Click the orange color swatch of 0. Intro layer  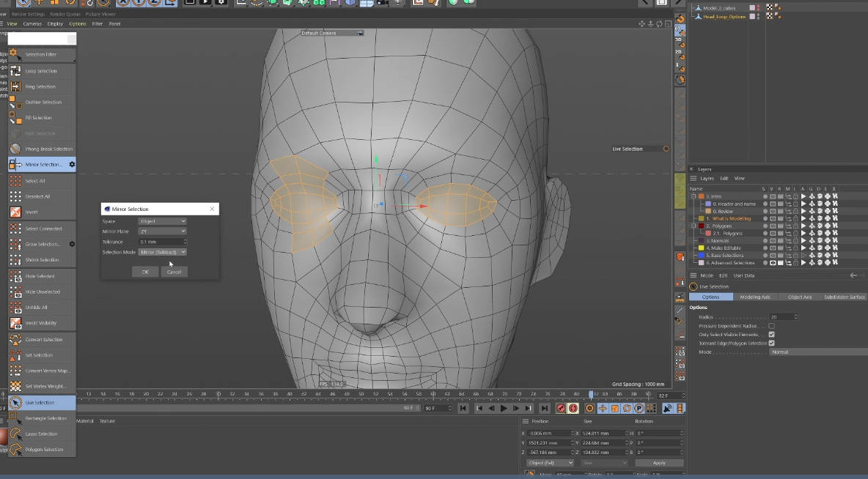[701, 196]
